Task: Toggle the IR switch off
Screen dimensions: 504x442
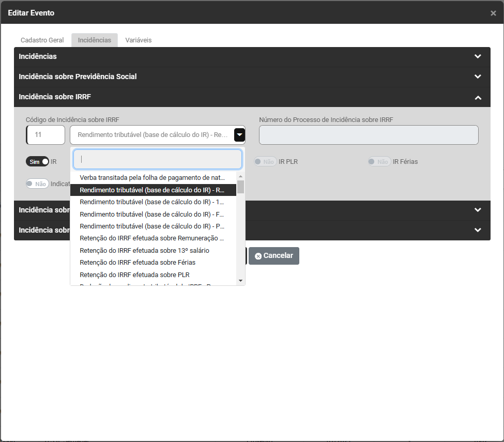Action: (37, 162)
